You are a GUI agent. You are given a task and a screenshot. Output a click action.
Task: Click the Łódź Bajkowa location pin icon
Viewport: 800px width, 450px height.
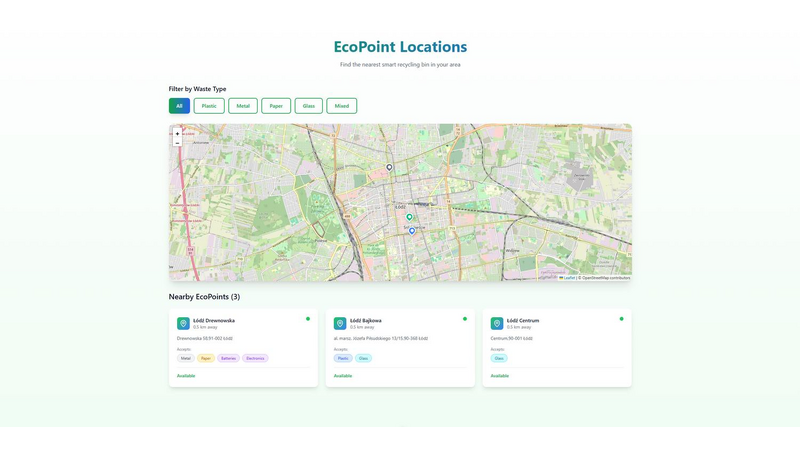pyautogui.click(x=340, y=324)
